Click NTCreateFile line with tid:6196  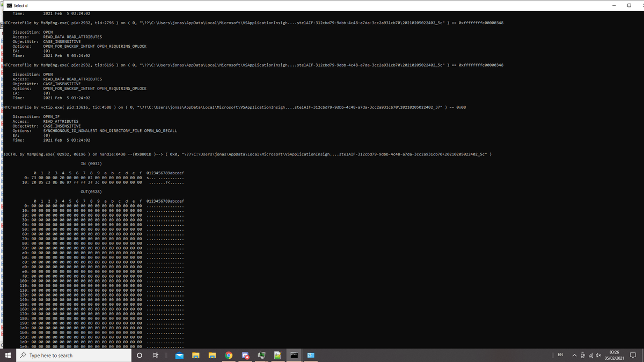pyautogui.click(x=253, y=65)
